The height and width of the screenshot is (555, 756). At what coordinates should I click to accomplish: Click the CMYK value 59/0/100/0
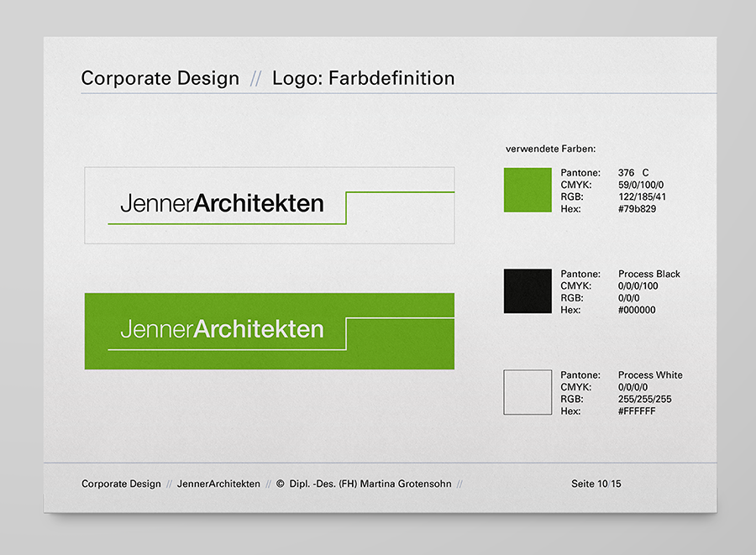point(641,185)
